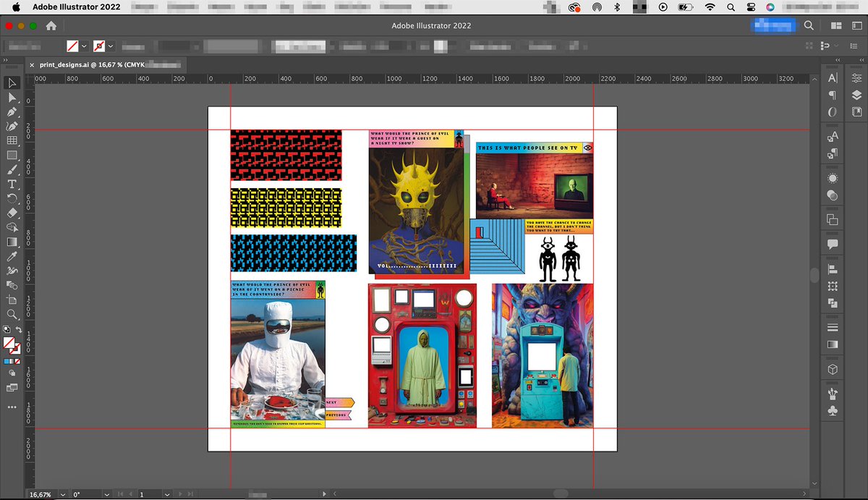This screenshot has width=868, height=500.
Task: Open the Appearance panel icon
Action: point(833,178)
